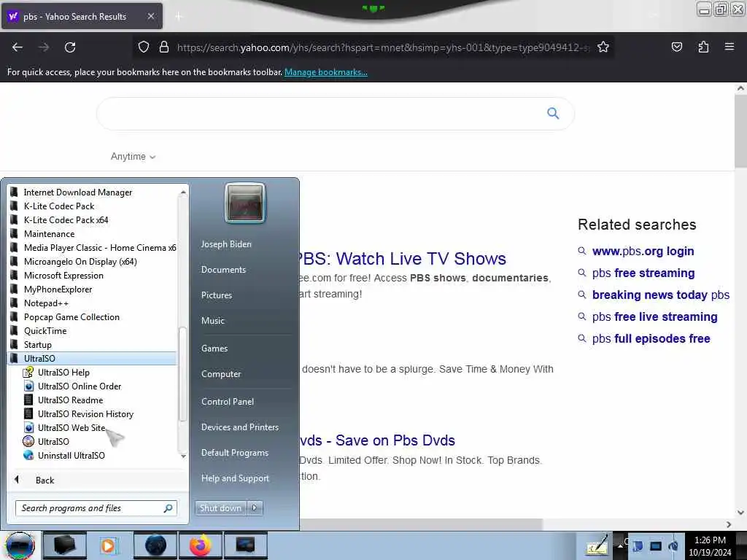Viewport: 747px width, 560px height.
Task: Click Search programs and files box
Action: pos(96,508)
